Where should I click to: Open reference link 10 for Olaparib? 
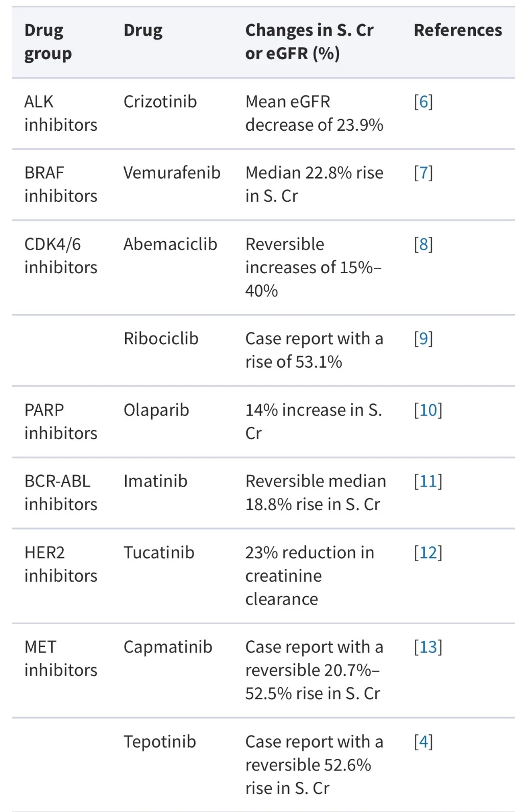click(x=428, y=410)
